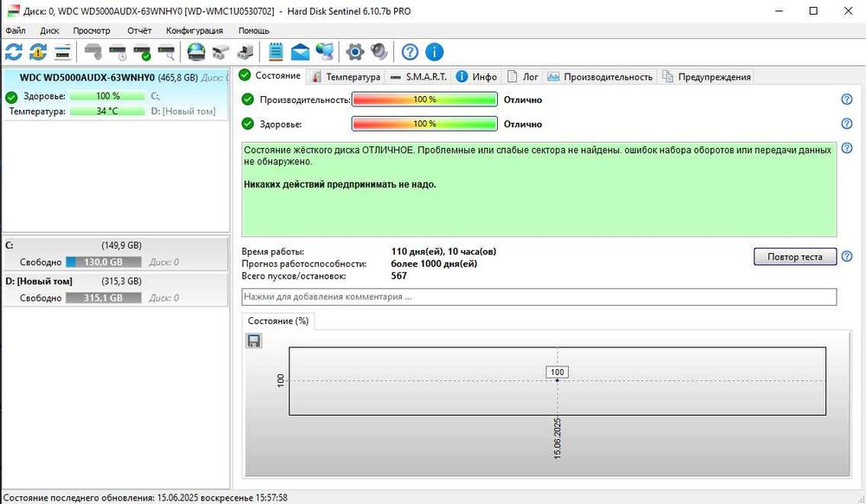The width and height of the screenshot is (866, 504).
Task: Switch to the Предупреждения tab
Action: tap(707, 77)
